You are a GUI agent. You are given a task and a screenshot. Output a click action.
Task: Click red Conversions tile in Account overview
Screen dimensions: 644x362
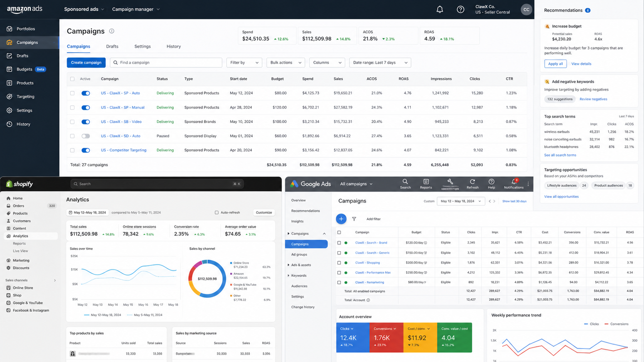tap(386, 337)
